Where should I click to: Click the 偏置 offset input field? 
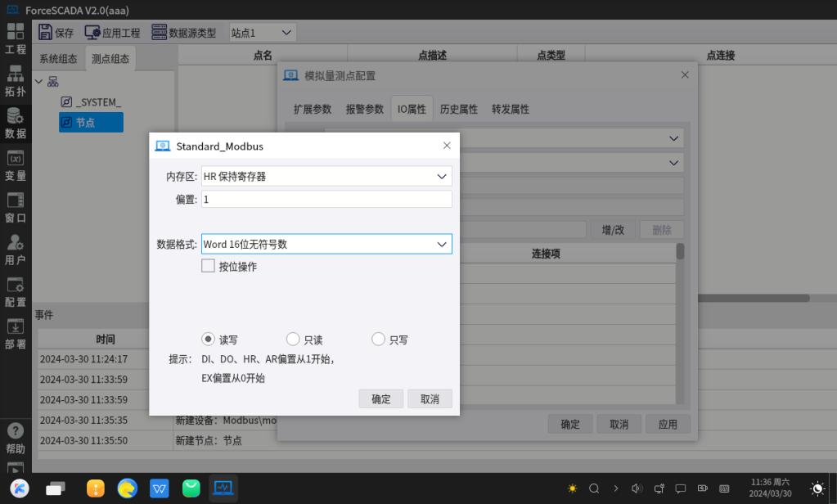pos(326,200)
